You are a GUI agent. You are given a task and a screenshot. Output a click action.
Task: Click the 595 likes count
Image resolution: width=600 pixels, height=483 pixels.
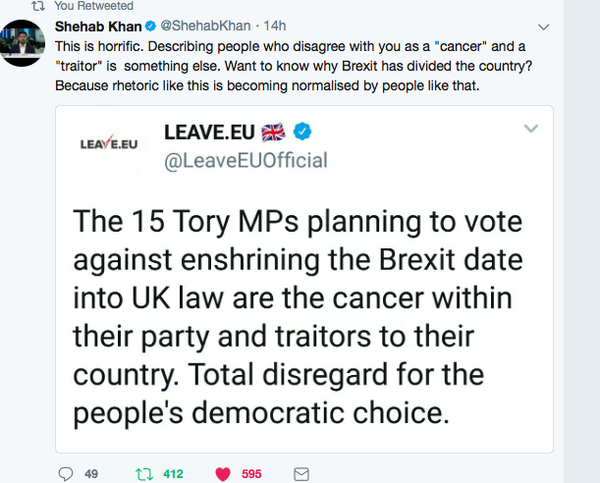pos(251,473)
